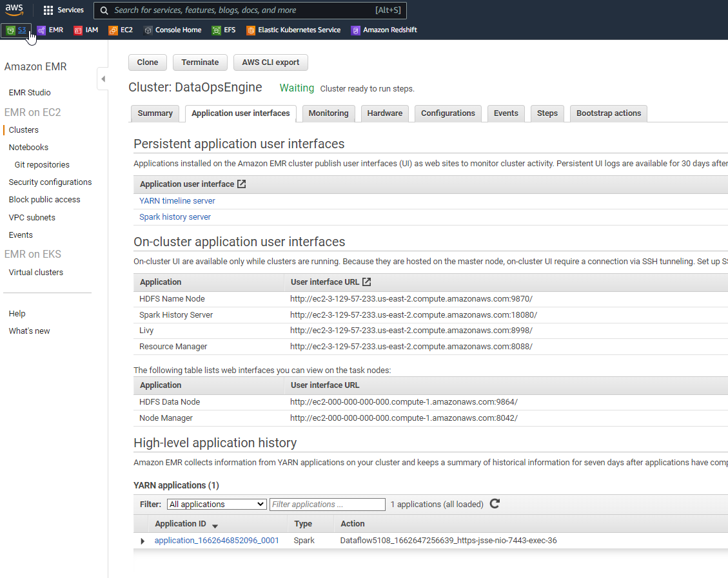728x578 pixels.
Task: Click the Action column header
Action: coord(352,524)
